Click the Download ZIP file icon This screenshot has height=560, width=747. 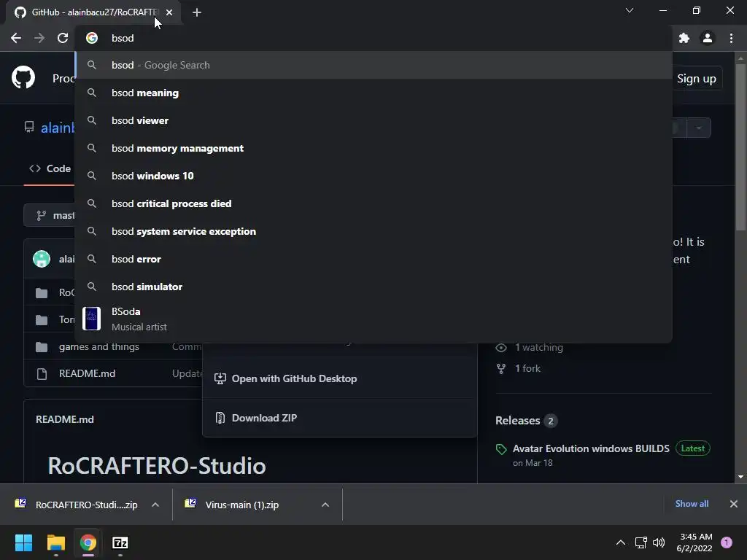[x=220, y=418]
